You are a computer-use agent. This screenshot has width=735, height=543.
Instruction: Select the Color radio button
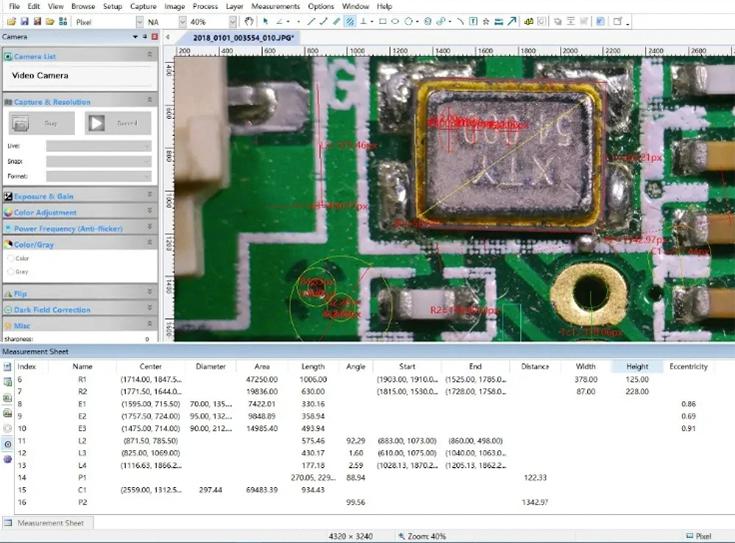tap(11, 258)
